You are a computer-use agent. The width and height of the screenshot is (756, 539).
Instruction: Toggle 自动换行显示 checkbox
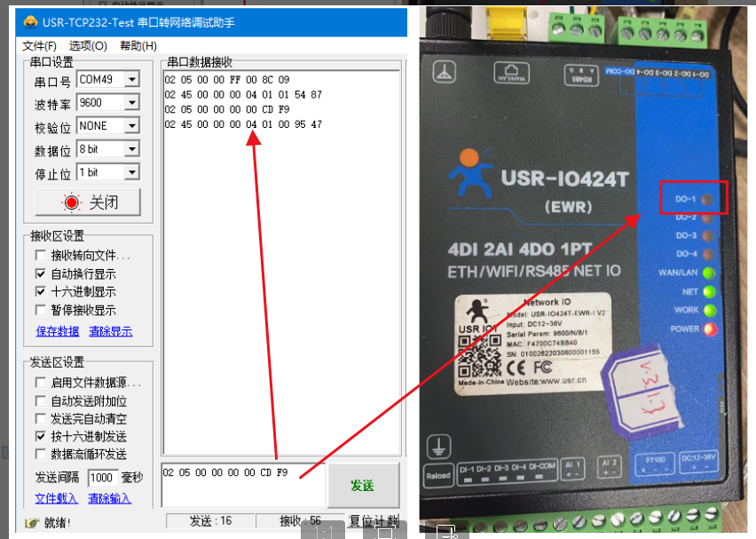41,273
